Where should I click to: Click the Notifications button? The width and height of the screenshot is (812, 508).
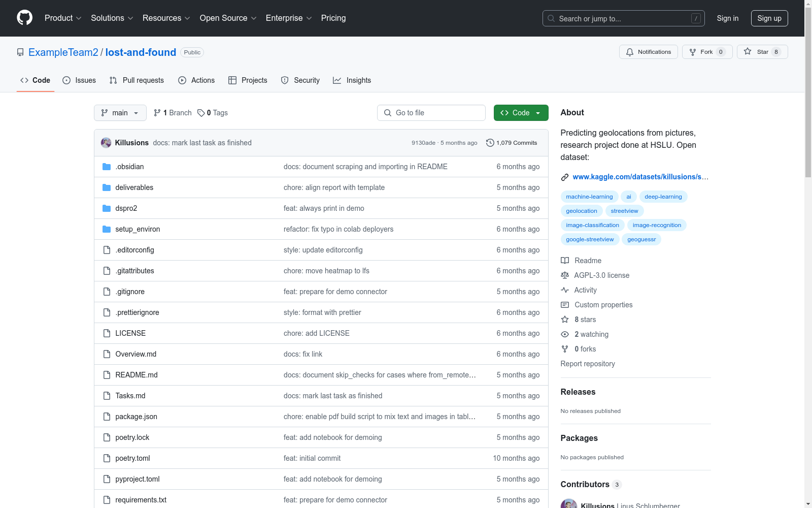coord(649,52)
